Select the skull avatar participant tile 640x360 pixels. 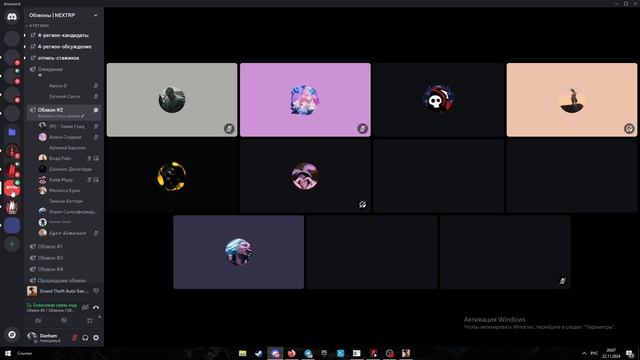438,100
